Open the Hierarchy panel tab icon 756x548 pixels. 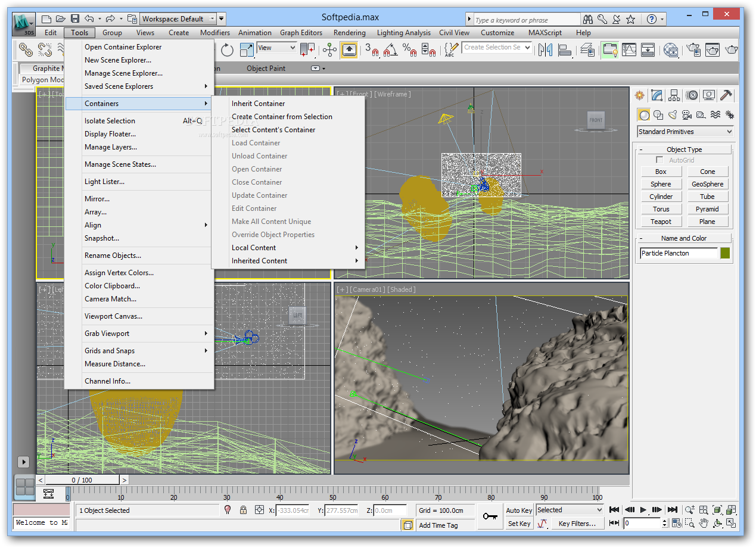(x=674, y=95)
